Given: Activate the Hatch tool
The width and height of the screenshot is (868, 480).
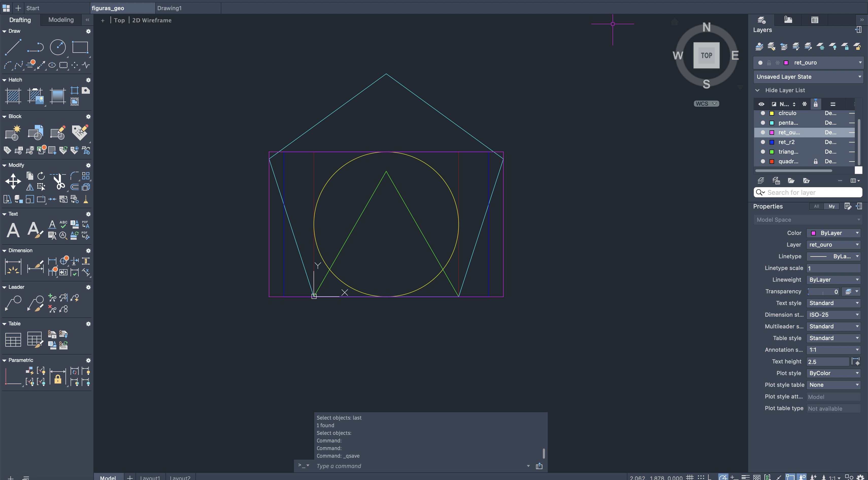Looking at the screenshot, I should tap(13, 96).
